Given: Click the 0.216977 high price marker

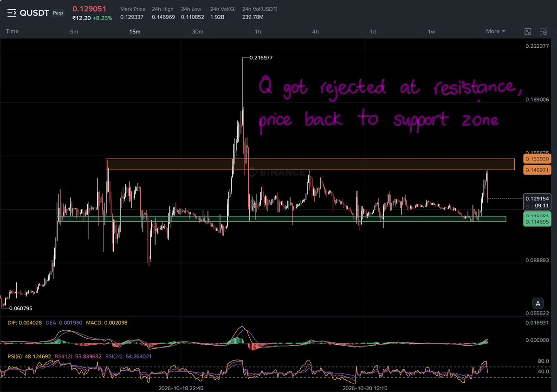Looking at the screenshot, I should point(261,58).
